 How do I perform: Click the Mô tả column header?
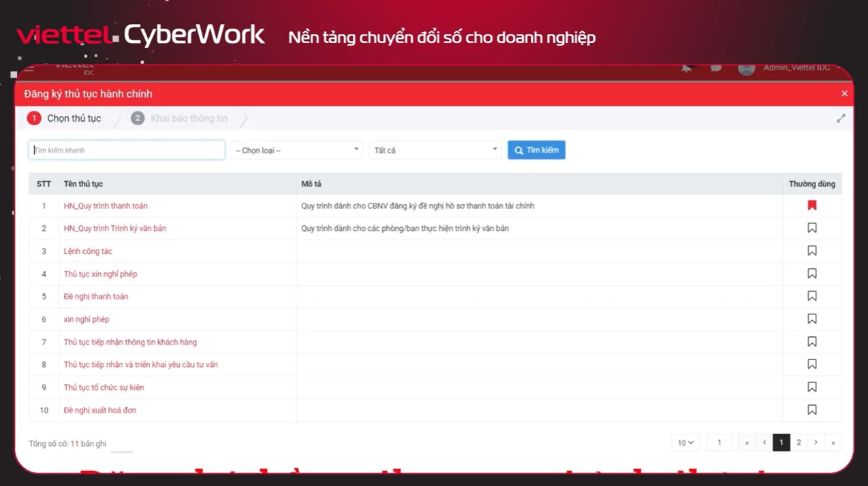tap(311, 184)
